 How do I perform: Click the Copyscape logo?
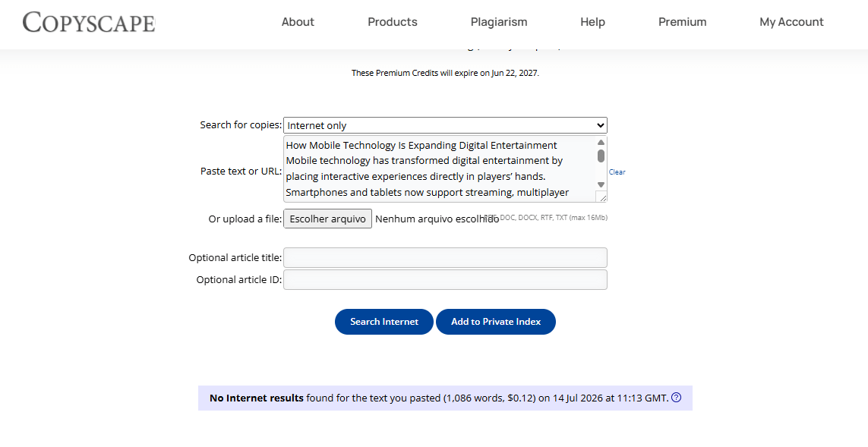pyautogui.click(x=89, y=22)
